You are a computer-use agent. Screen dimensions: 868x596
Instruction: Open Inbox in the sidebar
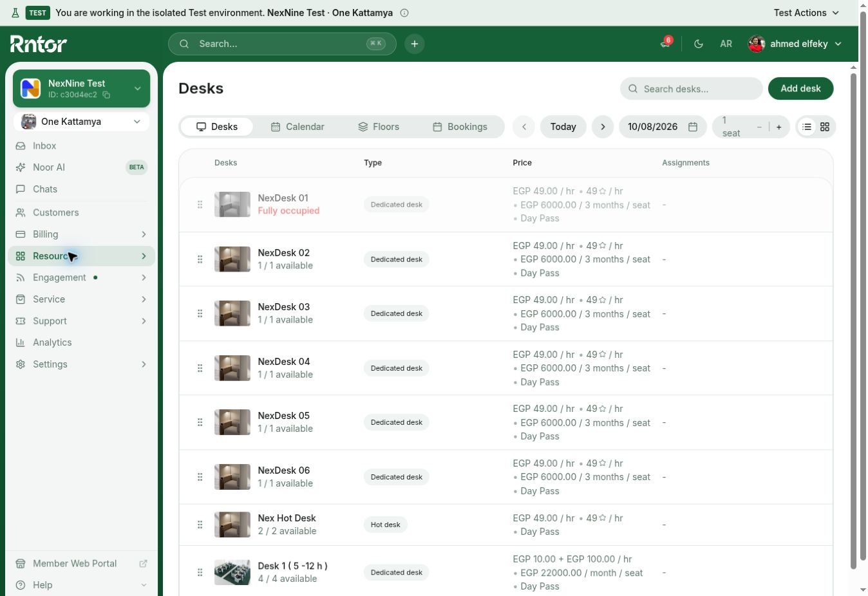pyautogui.click(x=81, y=145)
